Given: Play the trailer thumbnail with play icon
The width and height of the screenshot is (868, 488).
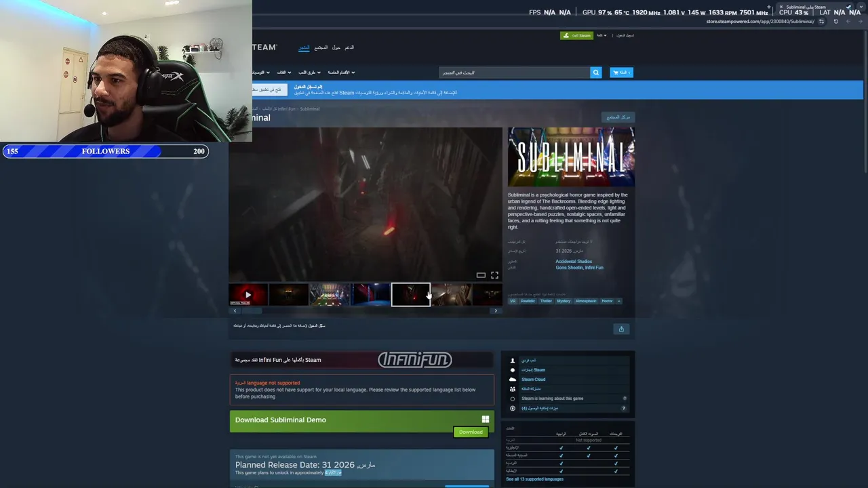Looking at the screenshot, I should click(248, 295).
